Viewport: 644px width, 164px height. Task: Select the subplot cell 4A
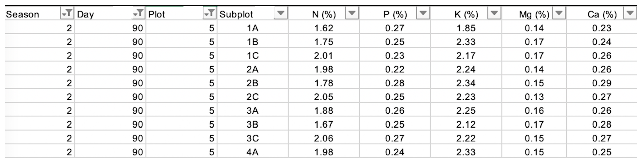coord(252,152)
